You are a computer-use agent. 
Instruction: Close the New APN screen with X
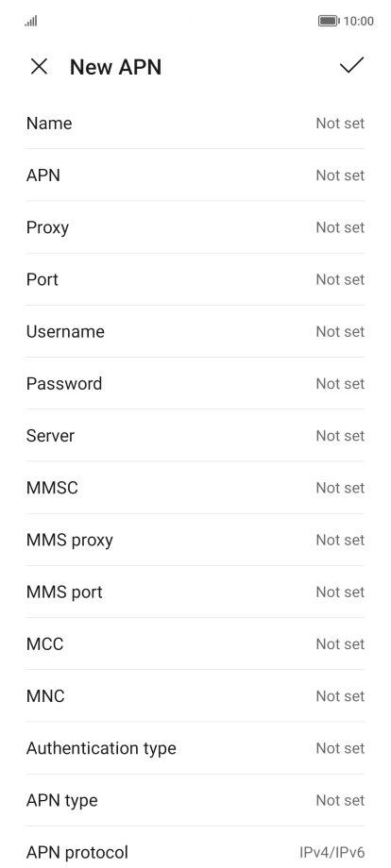pyautogui.click(x=39, y=66)
